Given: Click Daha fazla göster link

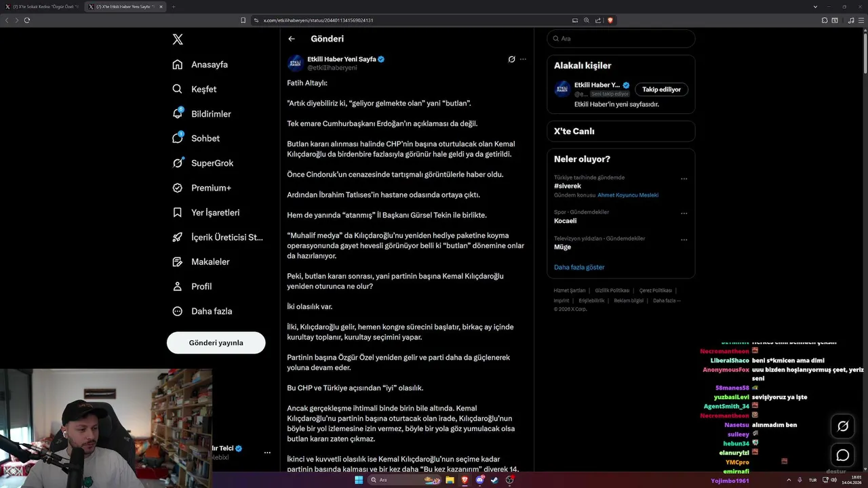Looking at the screenshot, I should coord(579,267).
